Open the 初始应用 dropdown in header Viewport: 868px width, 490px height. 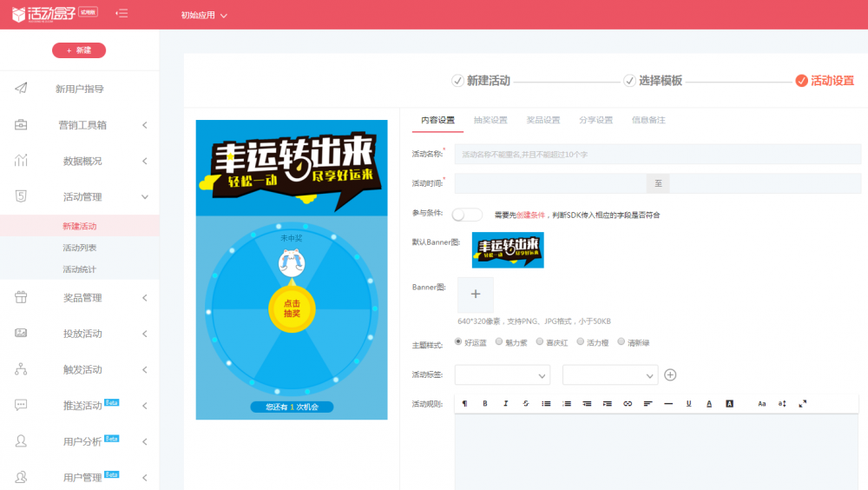pyautogui.click(x=204, y=15)
